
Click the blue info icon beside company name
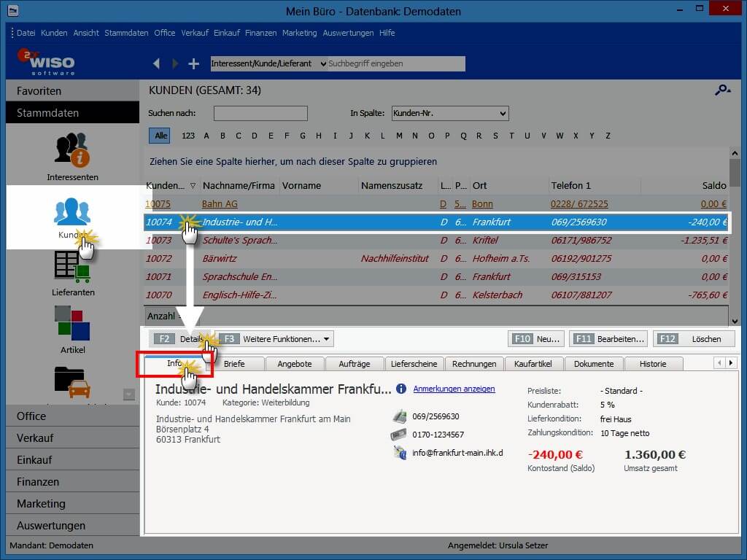401,389
